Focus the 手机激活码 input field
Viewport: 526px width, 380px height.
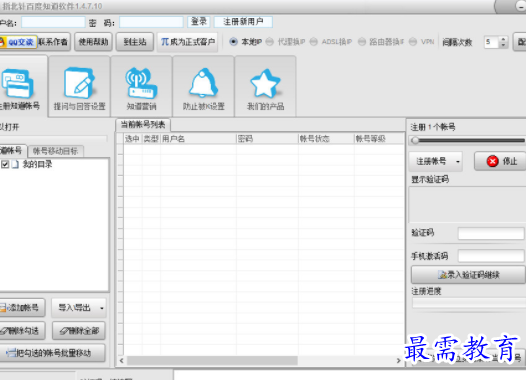pyautogui.click(x=491, y=256)
